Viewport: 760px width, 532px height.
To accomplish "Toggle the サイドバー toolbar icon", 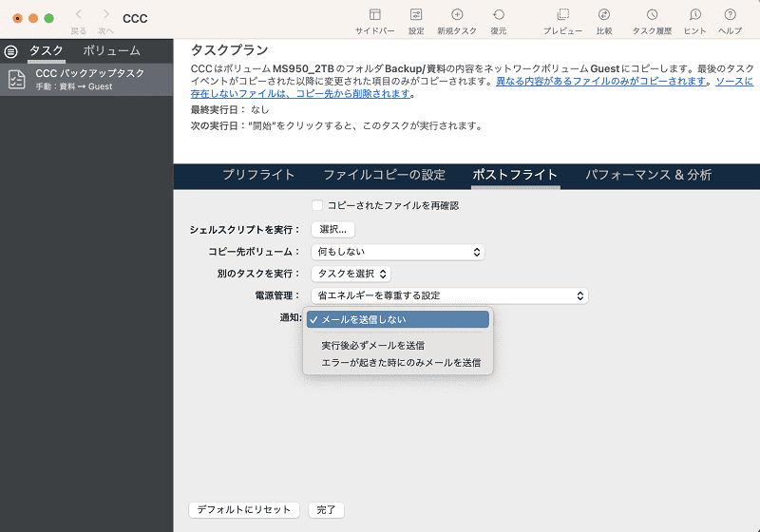I will [374, 15].
